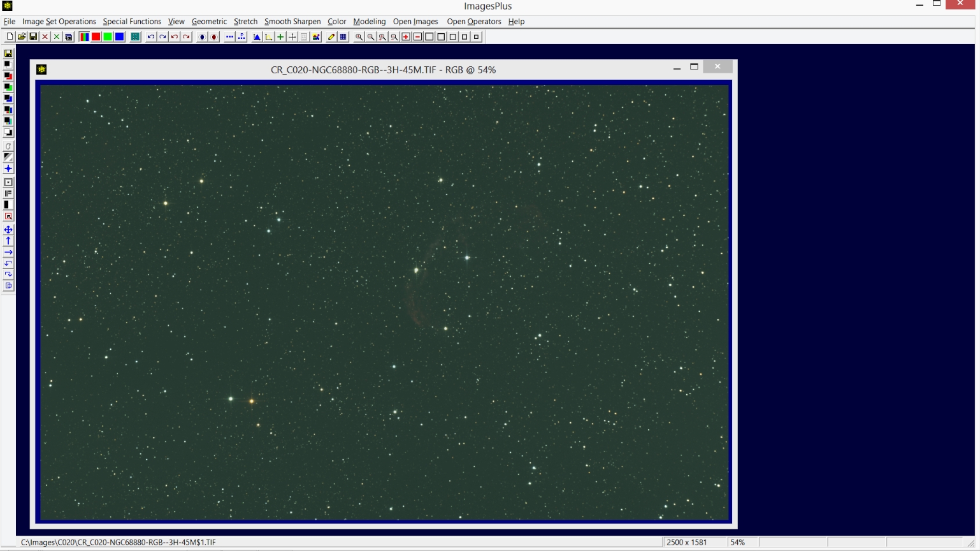Screen dimensions: 980x551
Task: Open the Geometric menu
Action: tap(209, 22)
